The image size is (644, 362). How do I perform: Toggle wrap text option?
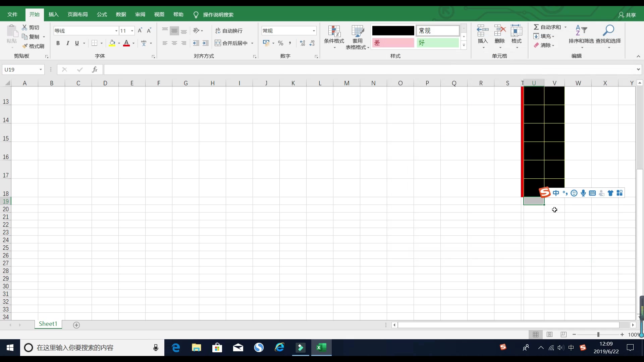(x=229, y=31)
